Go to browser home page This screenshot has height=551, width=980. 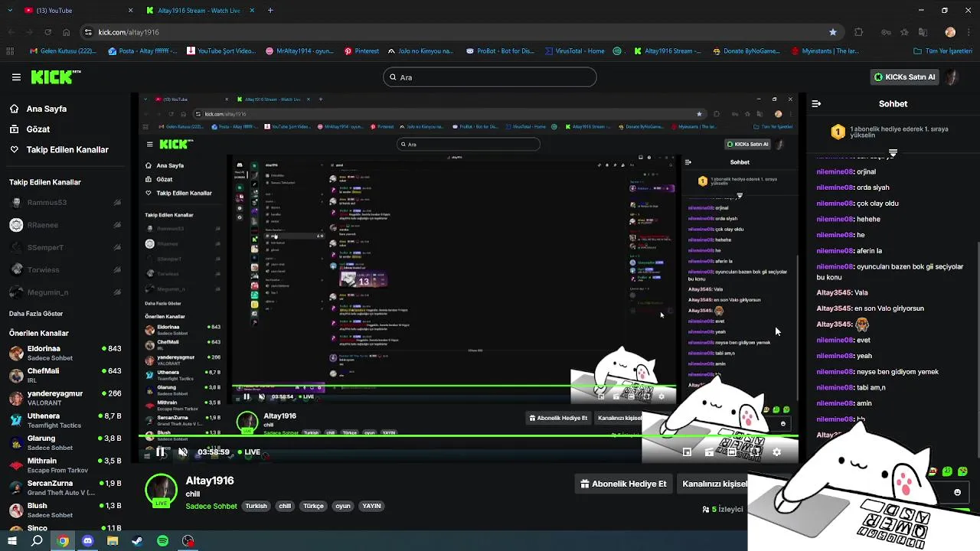point(66,32)
